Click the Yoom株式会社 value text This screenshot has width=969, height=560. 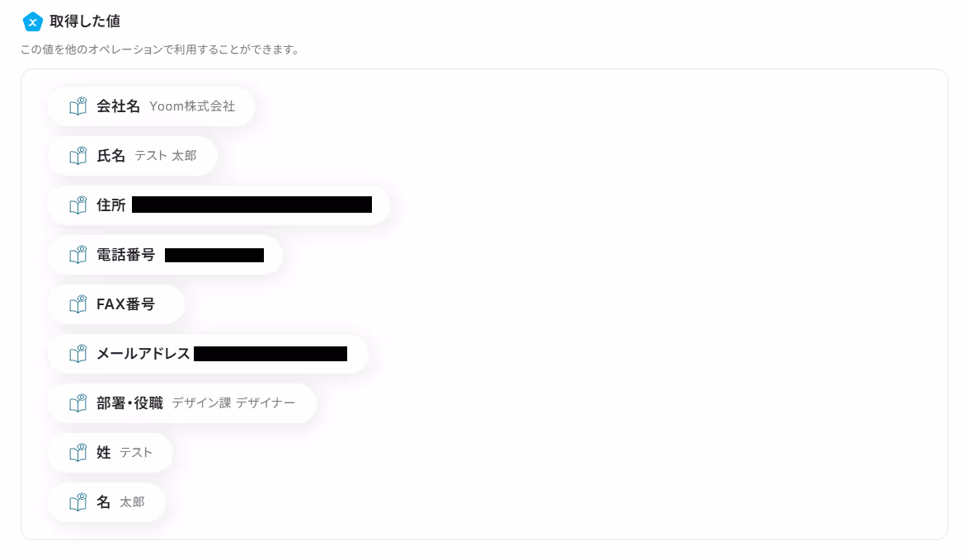[192, 106]
